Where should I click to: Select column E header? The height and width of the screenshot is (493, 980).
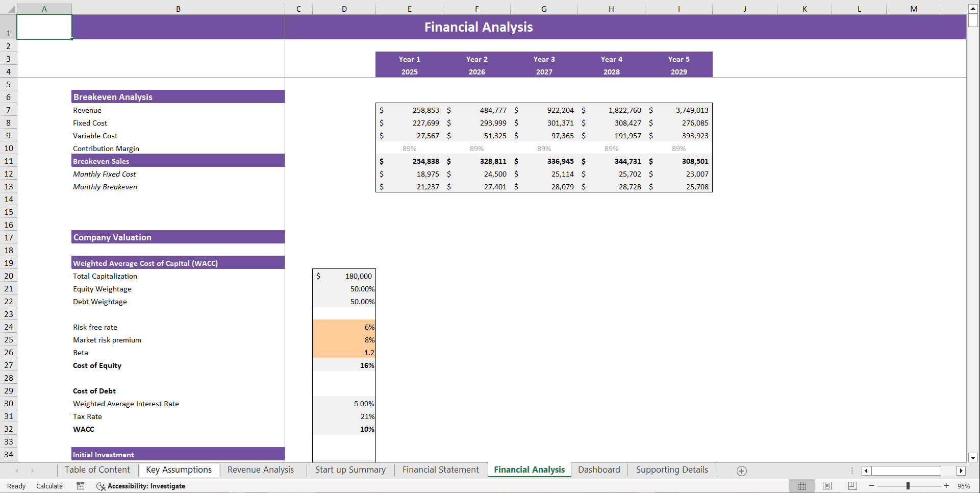click(410, 9)
